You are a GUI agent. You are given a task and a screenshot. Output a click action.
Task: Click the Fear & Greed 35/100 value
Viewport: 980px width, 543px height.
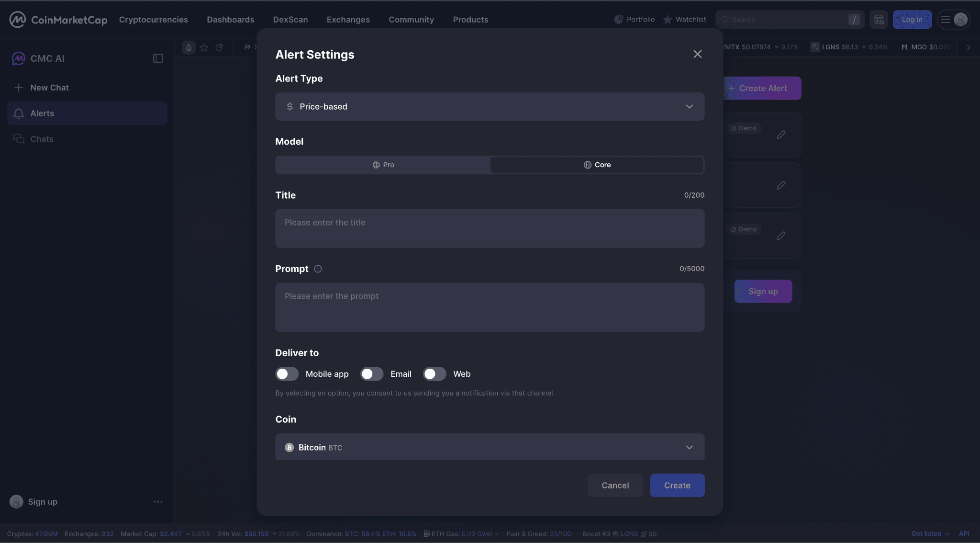[560, 534]
